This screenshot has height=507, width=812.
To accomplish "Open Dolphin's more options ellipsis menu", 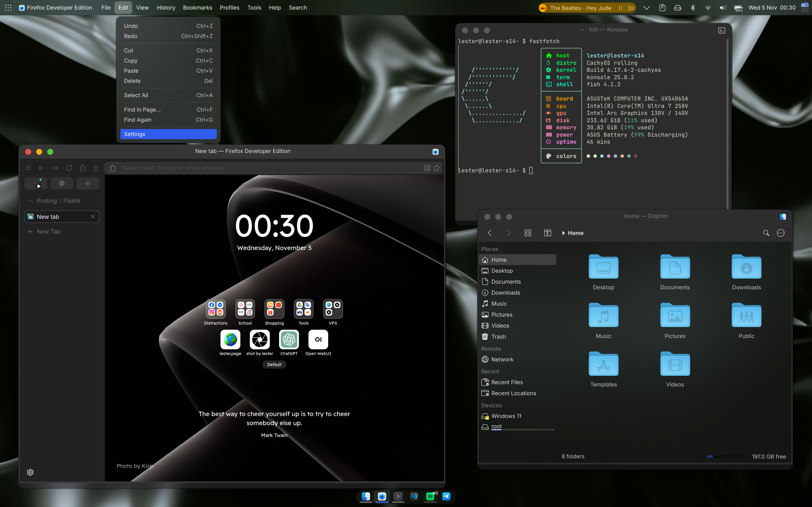I will pyautogui.click(x=781, y=233).
